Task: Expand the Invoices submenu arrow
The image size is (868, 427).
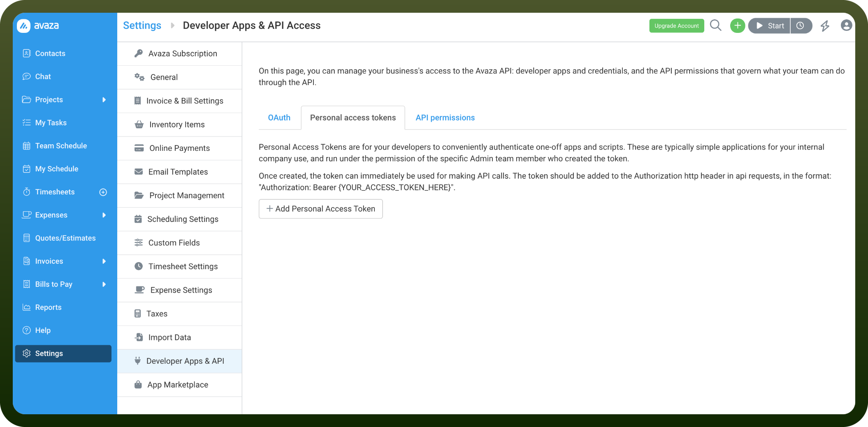Action: click(104, 261)
